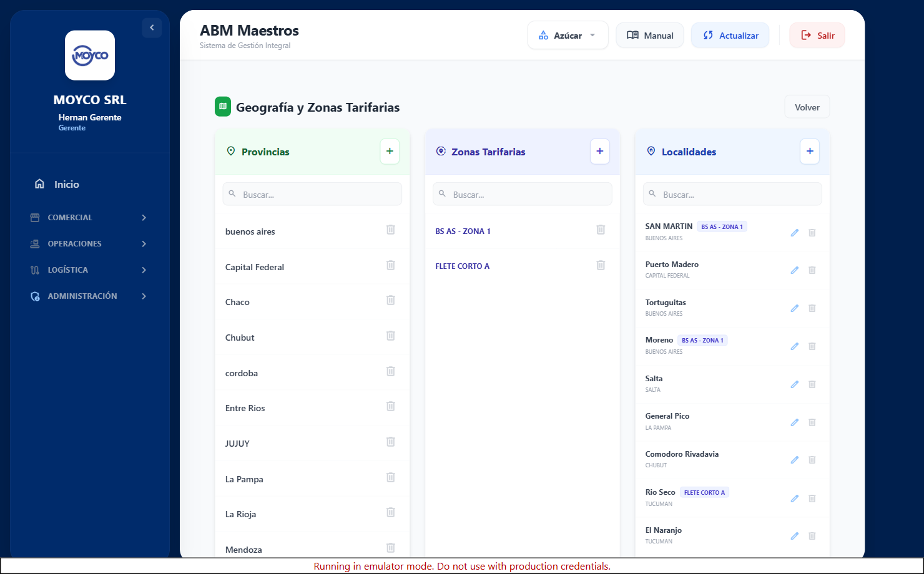
Task: Delete the La Rioja province
Action: click(391, 512)
